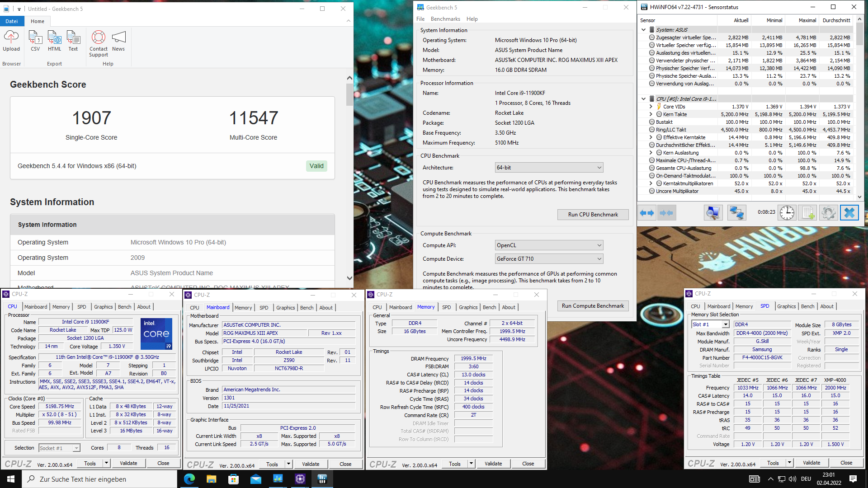Click the touch keyboard tray icon
The height and width of the screenshot is (488, 868).
[755, 479]
